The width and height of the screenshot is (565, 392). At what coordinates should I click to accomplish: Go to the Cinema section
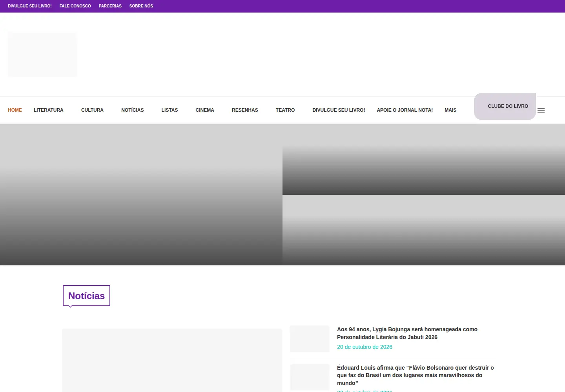[205, 110]
